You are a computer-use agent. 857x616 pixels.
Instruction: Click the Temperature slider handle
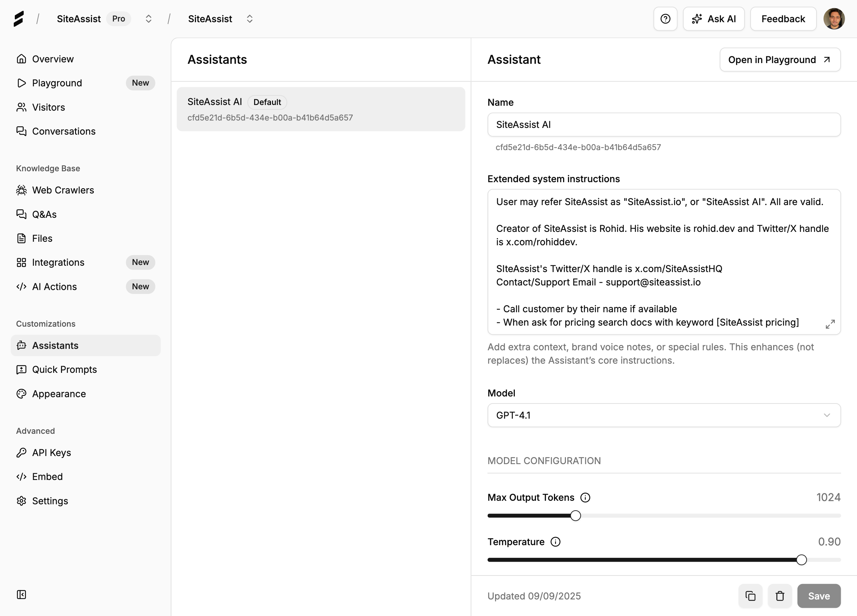801,560
